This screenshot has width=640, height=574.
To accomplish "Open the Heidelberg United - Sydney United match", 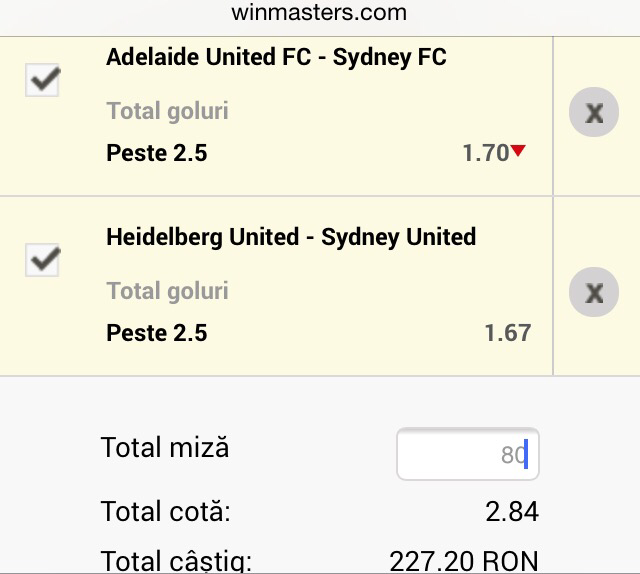I will click(291, 237).
